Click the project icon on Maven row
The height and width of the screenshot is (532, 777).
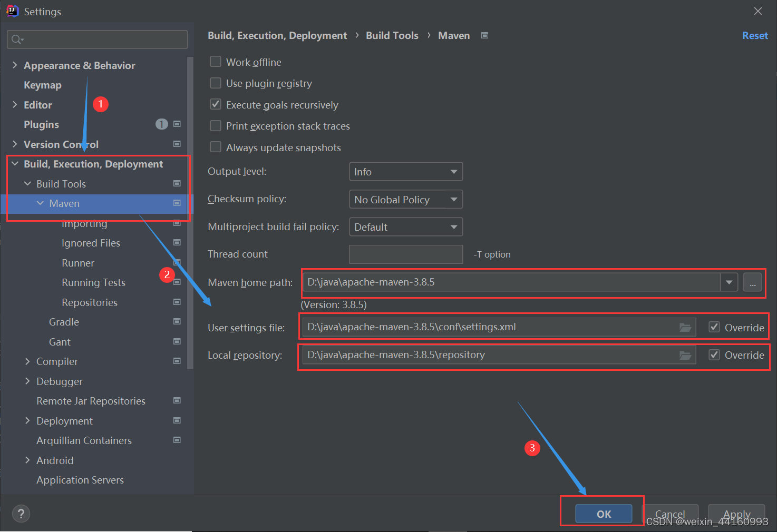[177, 203]
